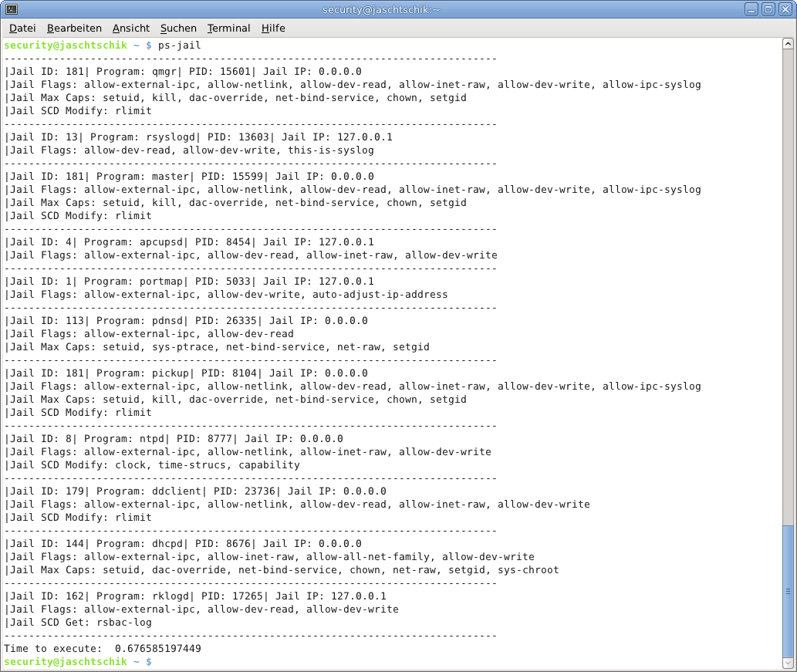
Task: Click the 'sys-chroot' capability text
Action: [x=529, y=570]
